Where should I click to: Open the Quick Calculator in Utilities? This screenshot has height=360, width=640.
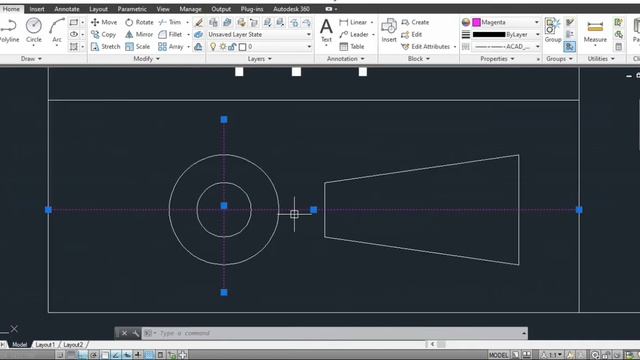point(619,47)
